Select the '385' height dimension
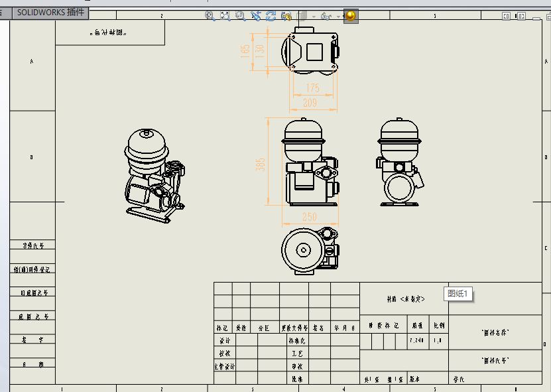The height and width of the screenshot is (392, 551). (x=261, y=164)
